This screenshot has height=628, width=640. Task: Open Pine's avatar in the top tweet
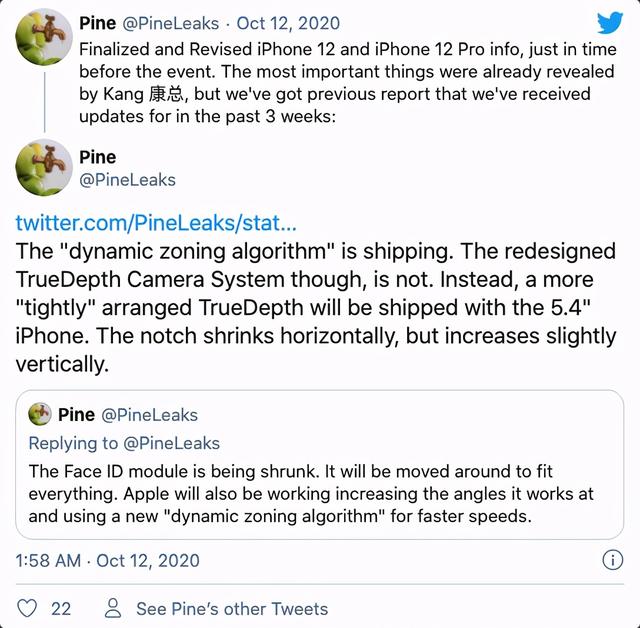(44, 36)
